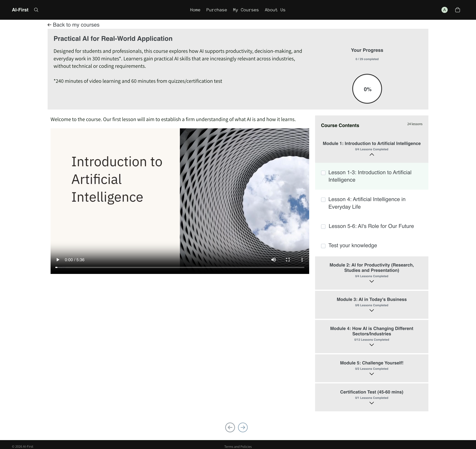
Task: Click the user avatar in the top bar
Action: tap(444, 10)
